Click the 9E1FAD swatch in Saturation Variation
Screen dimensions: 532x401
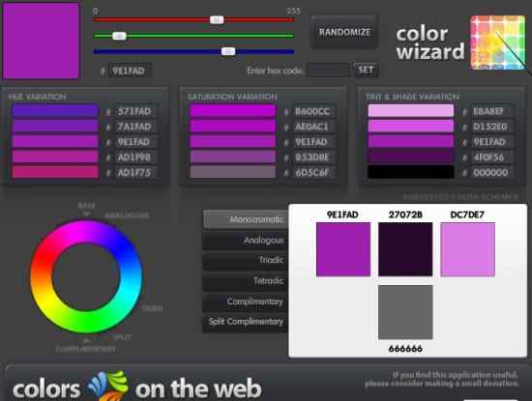(x=233, y=141)
